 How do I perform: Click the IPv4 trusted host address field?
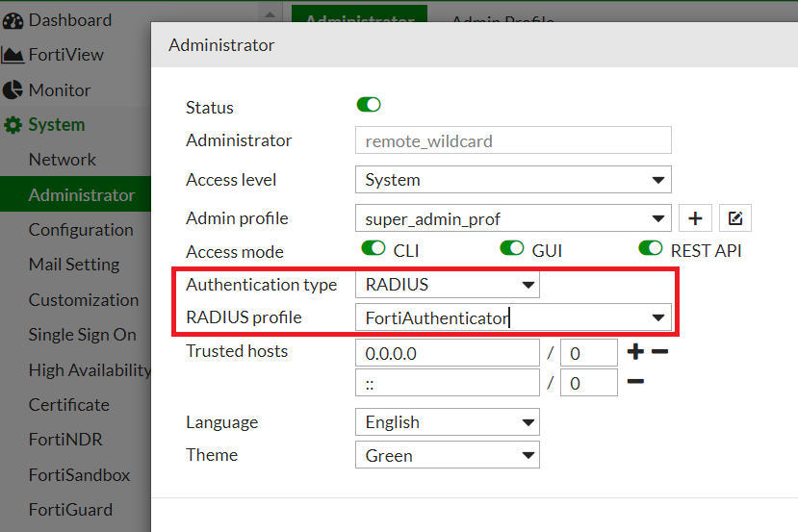447,353
